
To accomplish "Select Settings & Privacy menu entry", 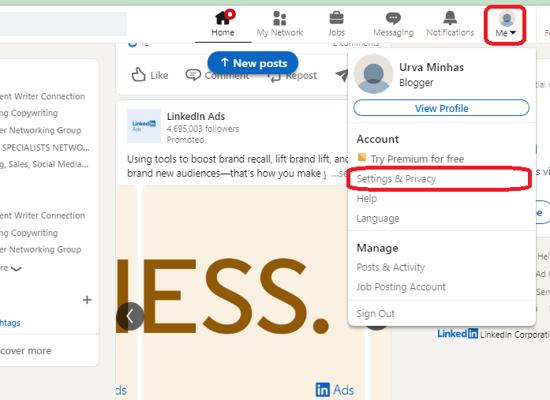I will coord(396,179).
